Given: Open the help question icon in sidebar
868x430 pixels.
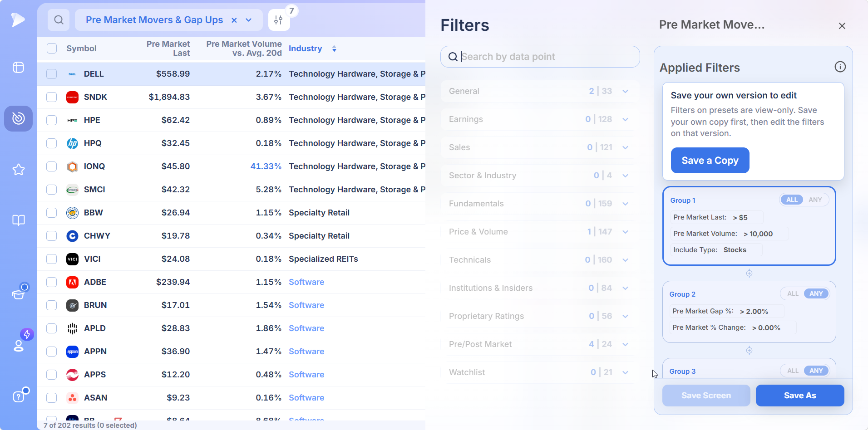Looking at the screenshot, I should point(18,396).
